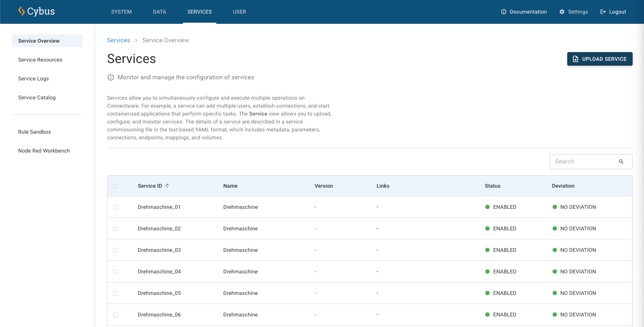Open Service Logs in the sidebar

tap(33, 79)
